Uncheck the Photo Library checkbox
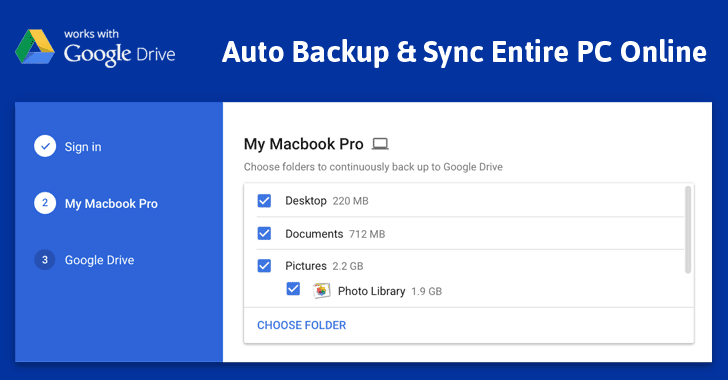 click(293, 289)
